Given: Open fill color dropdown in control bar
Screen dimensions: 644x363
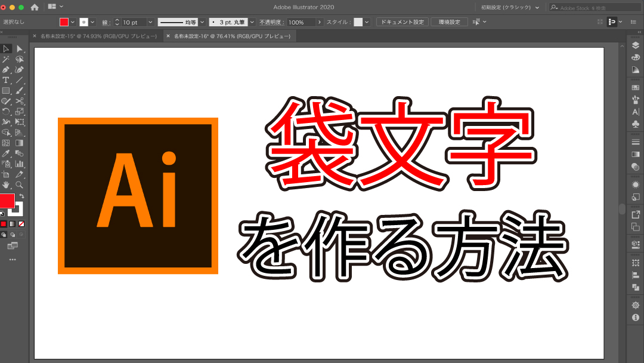Looking at the screenshot, I should click(x=73, y=22).
